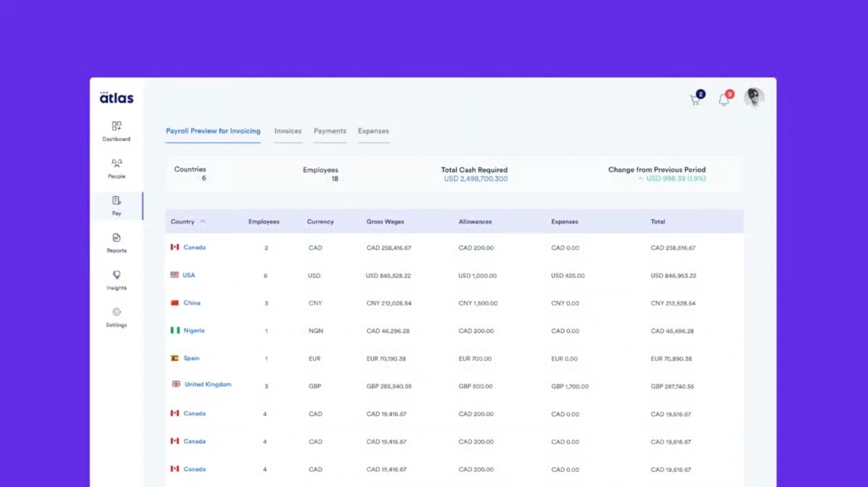Click the Gross Wages column header
This screenshot has height=487, width=868.
(386, 221)
